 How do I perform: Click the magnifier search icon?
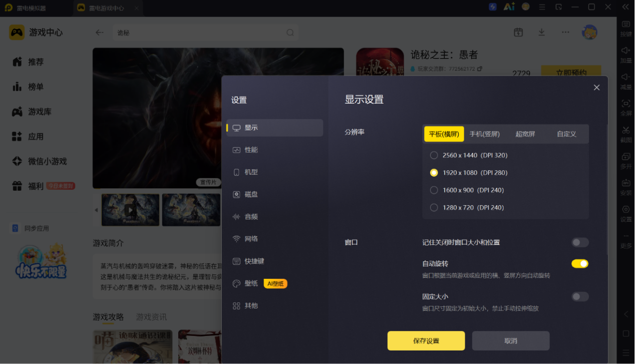click(290, 33)
